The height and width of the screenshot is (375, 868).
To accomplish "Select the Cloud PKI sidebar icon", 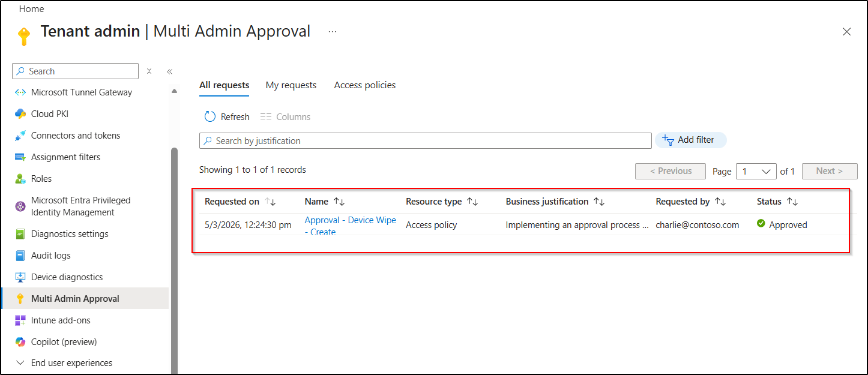I will [19, 113].
